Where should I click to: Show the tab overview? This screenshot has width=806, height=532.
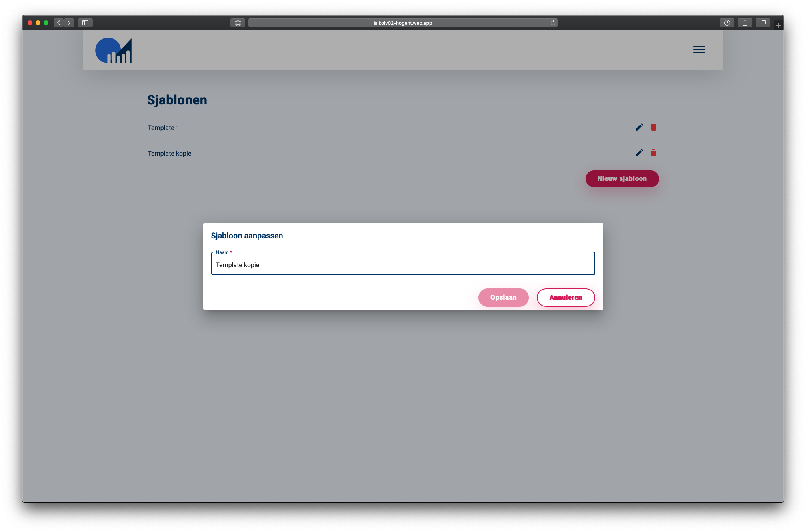pos(763,23)
